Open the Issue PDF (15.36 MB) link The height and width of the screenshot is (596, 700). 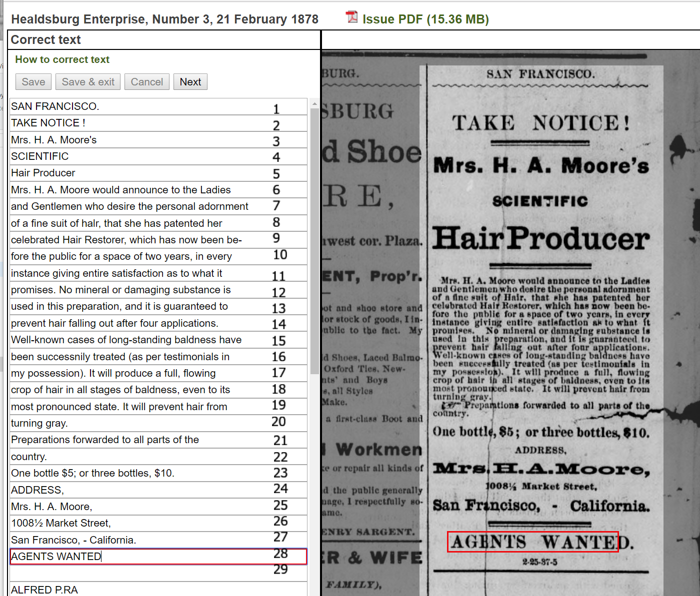[x=425, y=19]
